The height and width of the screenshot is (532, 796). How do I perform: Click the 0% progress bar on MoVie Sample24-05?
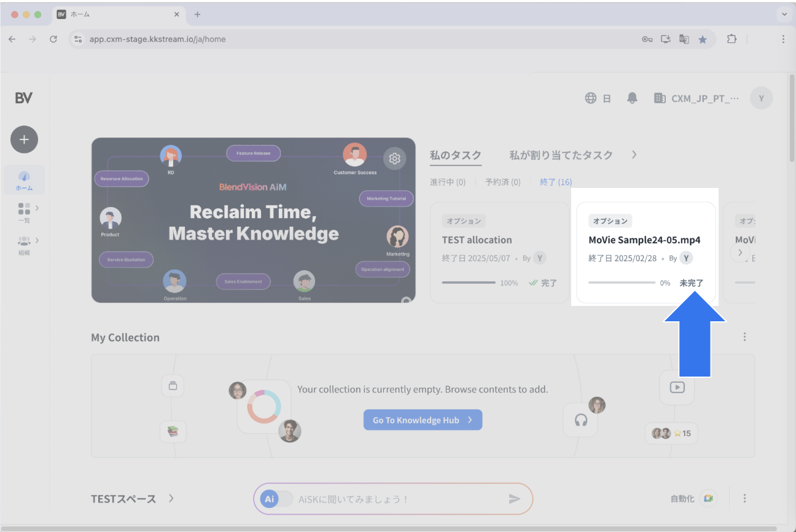tap(622, 283)
